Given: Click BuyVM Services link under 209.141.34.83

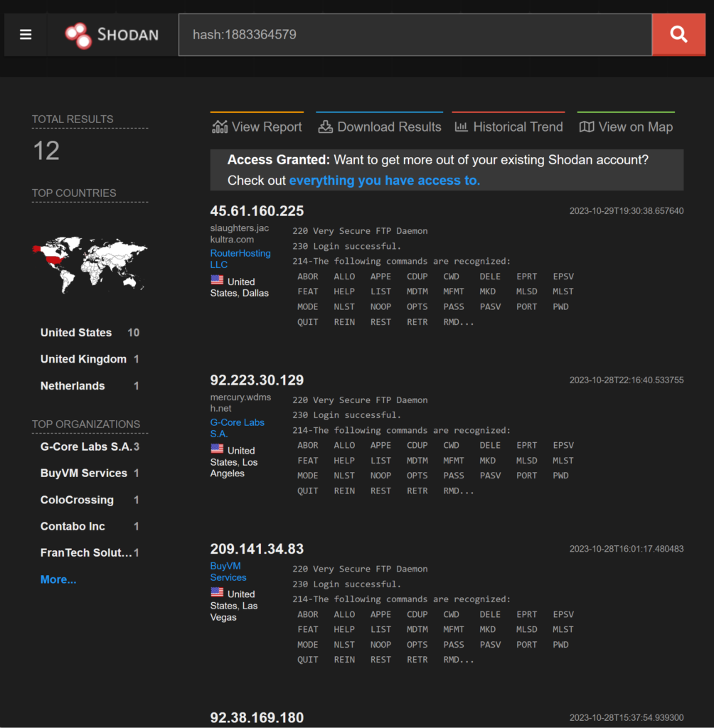Looking at the screenshot, I should pos(228,572).
